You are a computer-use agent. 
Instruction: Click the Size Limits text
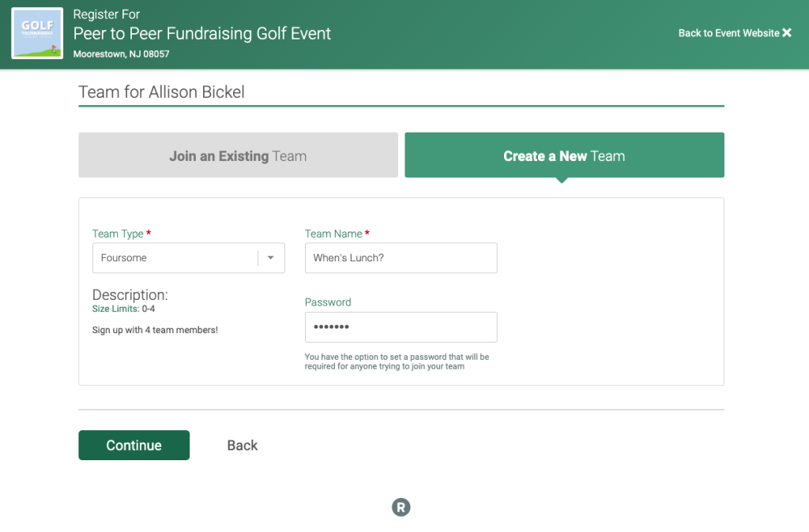pyautogui.click(x=123, y=309)
